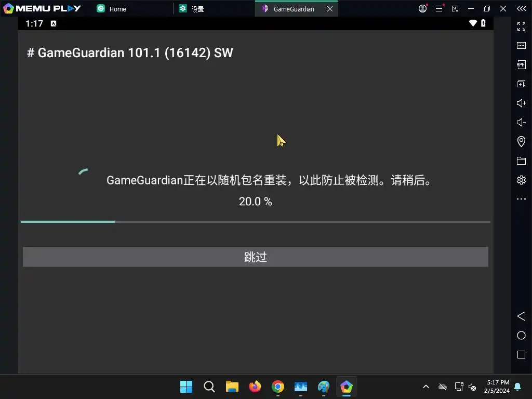Click the Android Wi-Fi status icon

click(473, 23)
